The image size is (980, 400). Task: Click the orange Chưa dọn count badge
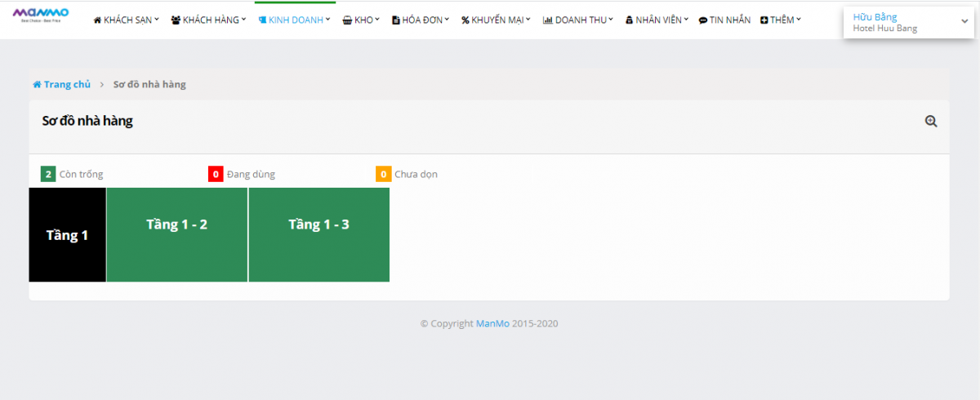tap(383, 174)
